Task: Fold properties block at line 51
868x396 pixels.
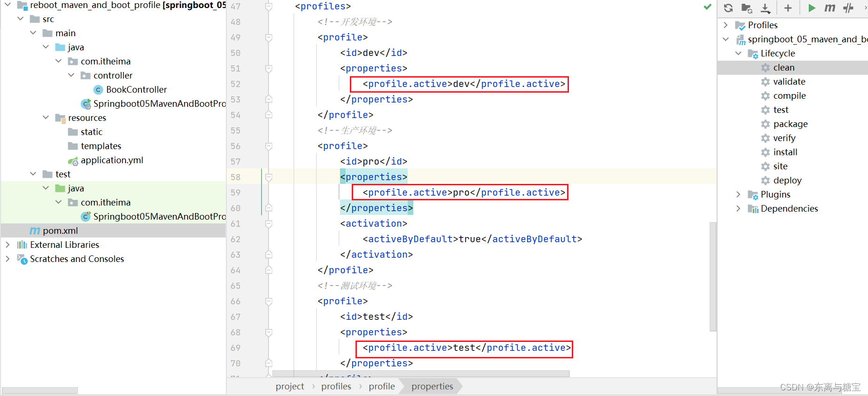Action: [268, 69]
